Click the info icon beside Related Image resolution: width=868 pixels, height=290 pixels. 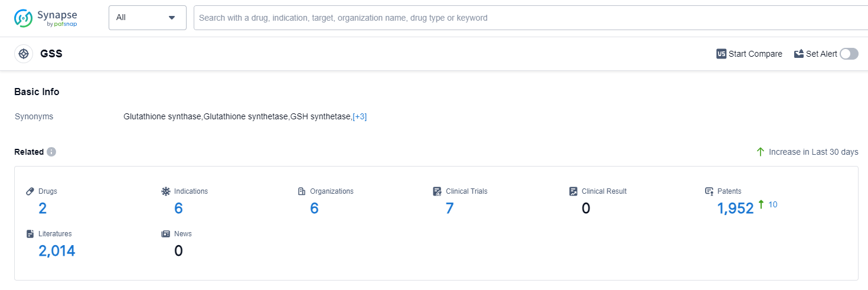click(51, 152)
